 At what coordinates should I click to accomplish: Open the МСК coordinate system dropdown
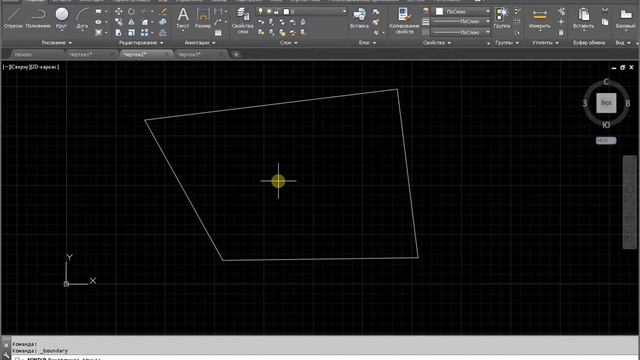click(606, 140)
